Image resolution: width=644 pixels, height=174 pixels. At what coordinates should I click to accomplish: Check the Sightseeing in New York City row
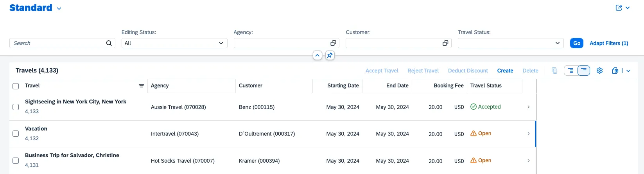click(x=16, y=107)
